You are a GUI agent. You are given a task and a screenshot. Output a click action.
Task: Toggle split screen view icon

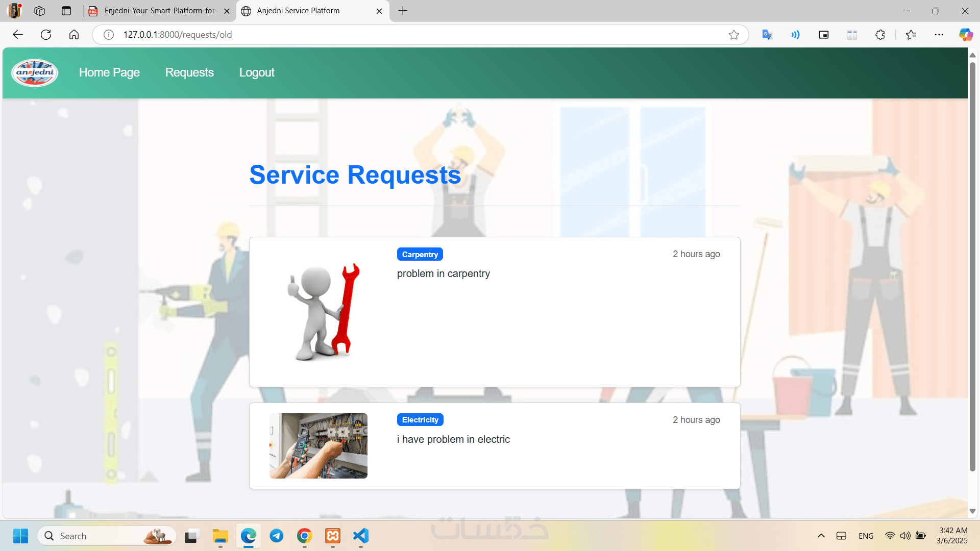(x=852, y=35)
